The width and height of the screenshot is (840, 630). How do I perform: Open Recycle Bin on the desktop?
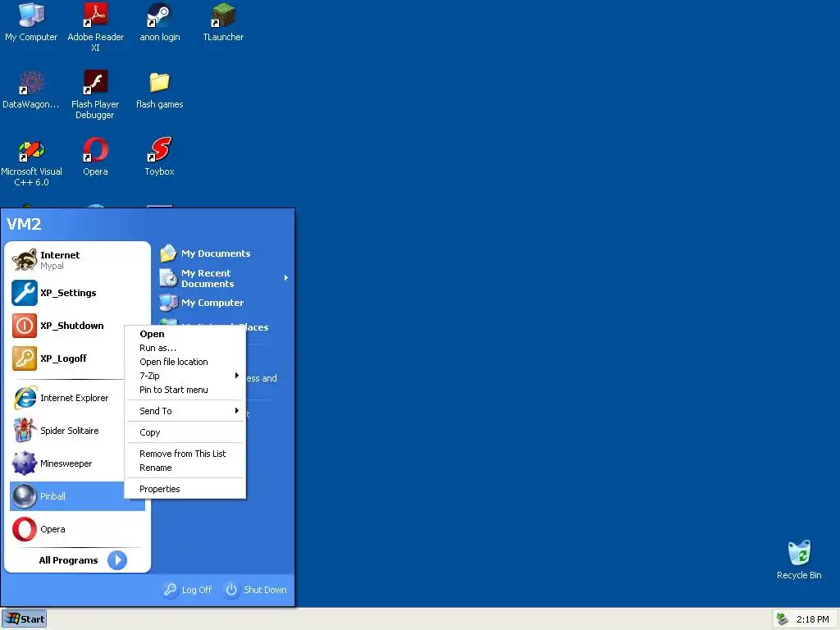coord(799,559)
